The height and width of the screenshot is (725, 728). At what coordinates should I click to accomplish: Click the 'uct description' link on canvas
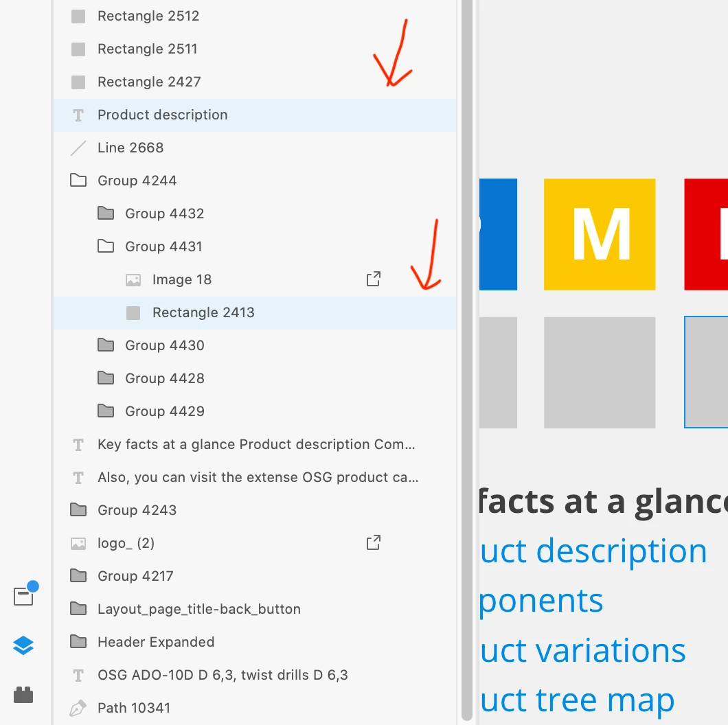(x=593, y=553)
